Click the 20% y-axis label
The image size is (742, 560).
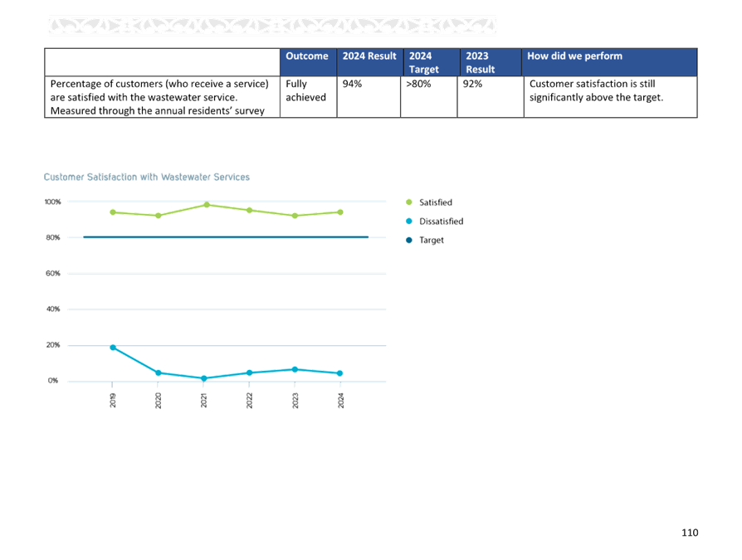pyautogui.click(x=53, y=345)
